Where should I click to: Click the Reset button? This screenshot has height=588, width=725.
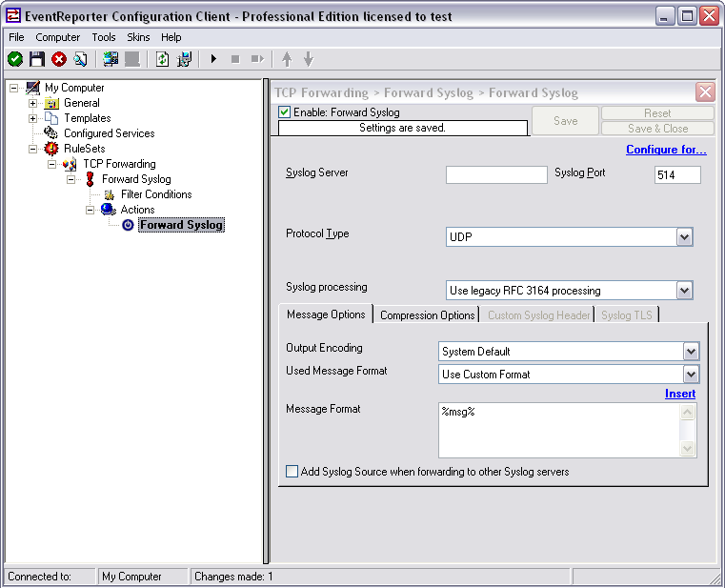[x=657, y=113]
